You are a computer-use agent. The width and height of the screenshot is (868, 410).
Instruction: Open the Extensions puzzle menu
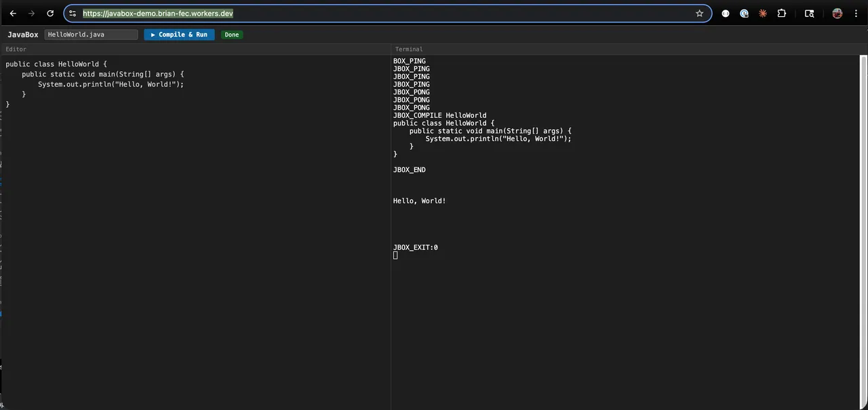(x=781, y=13)
